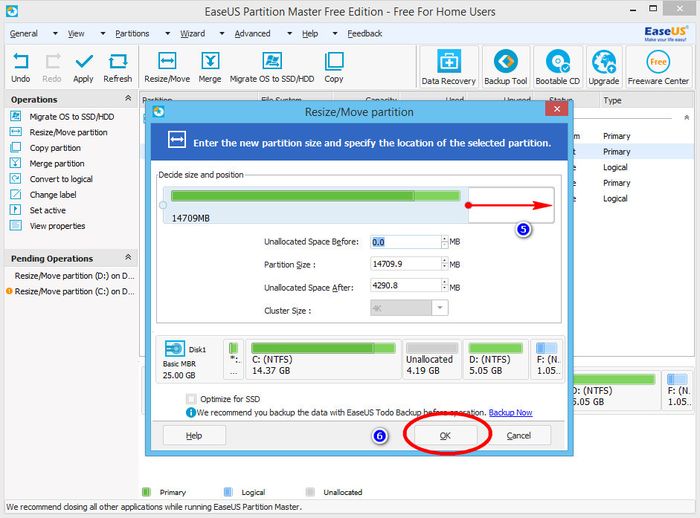The width and height of the screenshot is (700, 518).
Task: Expand the Partitions menu dropdown arrow
Action: click(x=167, y=33)
